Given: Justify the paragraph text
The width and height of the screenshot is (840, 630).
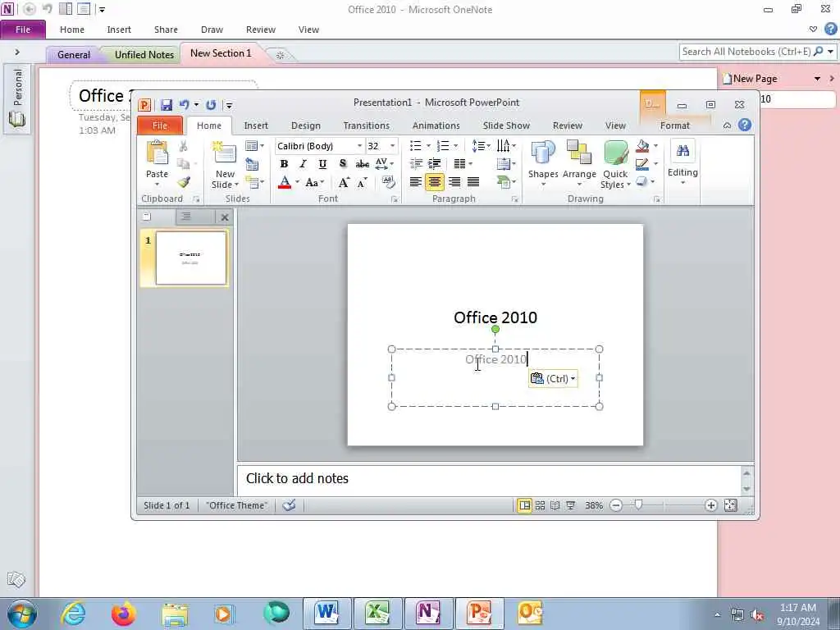Looking at the screenshot, I should pyautogui.click(x=473, y=182).
